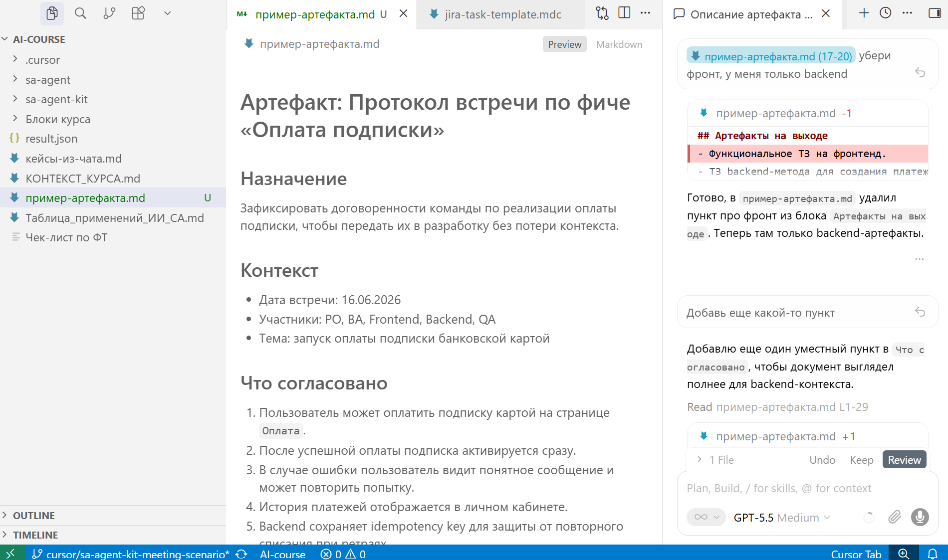This screenshot has height=560, width=948.
Task: Click the Оплата inline code in preview
Action: coord(281,431)
